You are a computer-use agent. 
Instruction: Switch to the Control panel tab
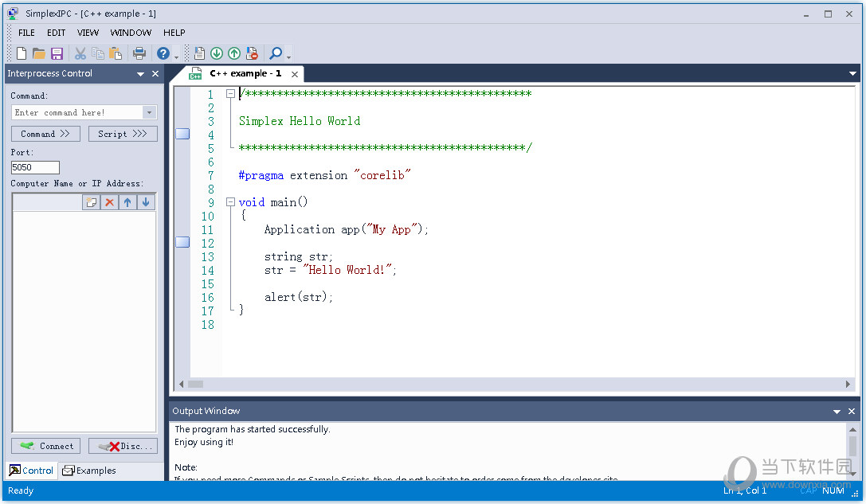click(32, 471)
